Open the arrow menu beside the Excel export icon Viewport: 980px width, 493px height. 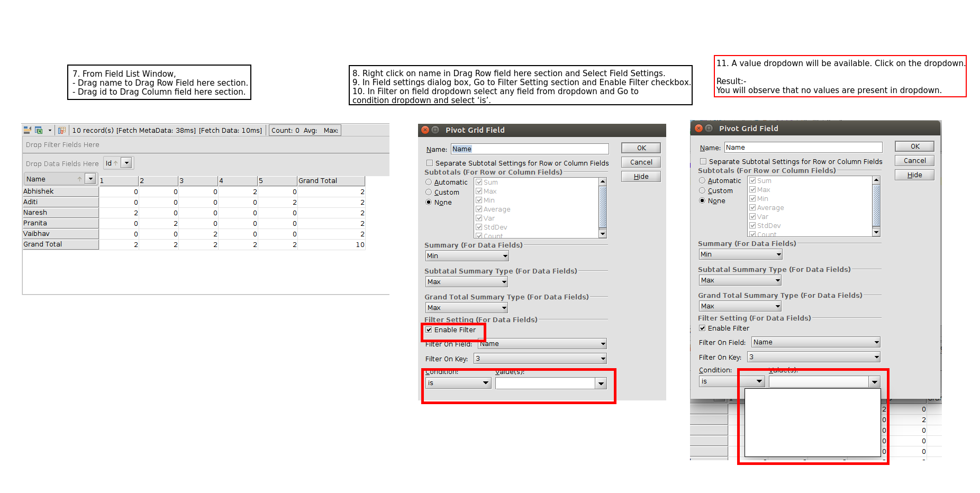click(x=50, y=130)
